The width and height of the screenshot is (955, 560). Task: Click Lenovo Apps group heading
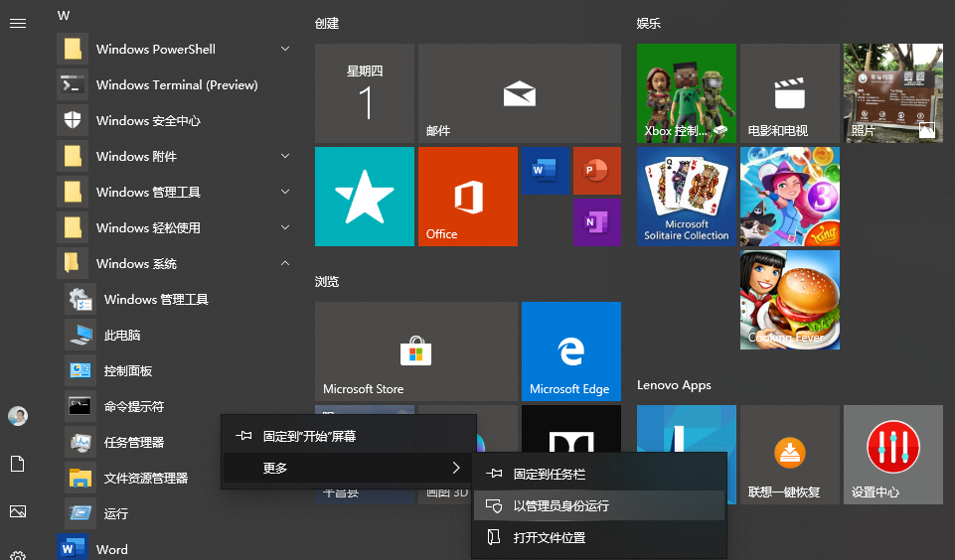pos(674,384)
